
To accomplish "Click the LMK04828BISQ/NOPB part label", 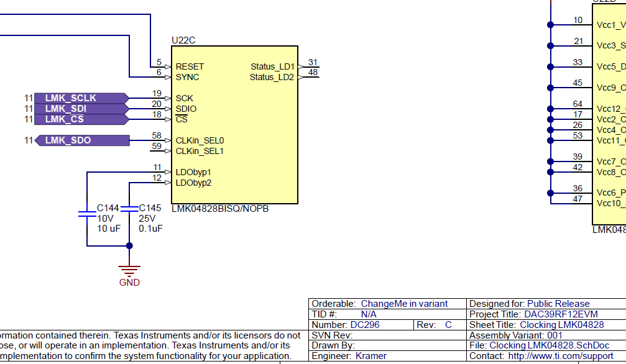I will 220,209.
